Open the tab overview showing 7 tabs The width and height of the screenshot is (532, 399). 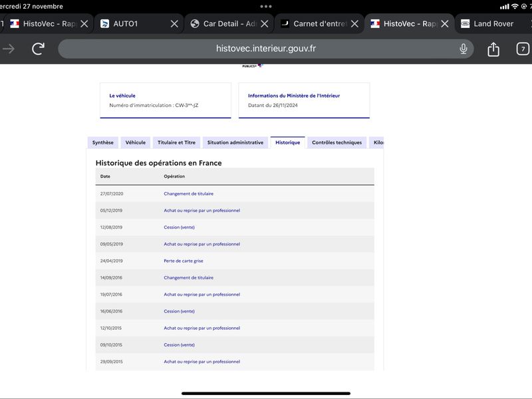point(523,49)
